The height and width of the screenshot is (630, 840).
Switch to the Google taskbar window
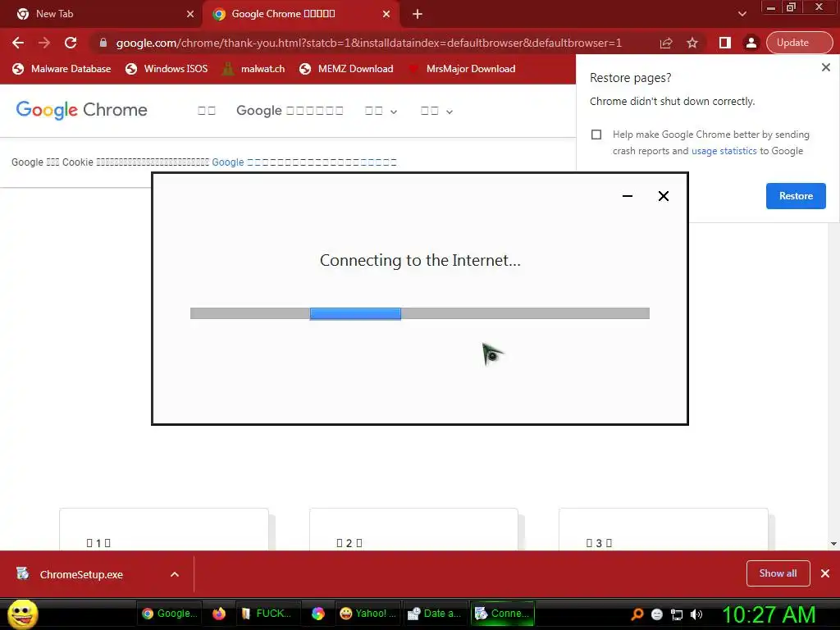tap(169, 614)
